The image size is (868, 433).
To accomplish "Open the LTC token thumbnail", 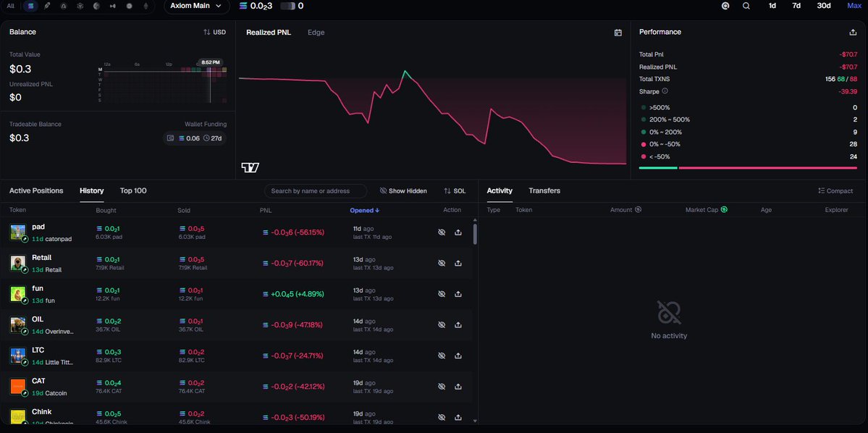I will tap(18, 356).
